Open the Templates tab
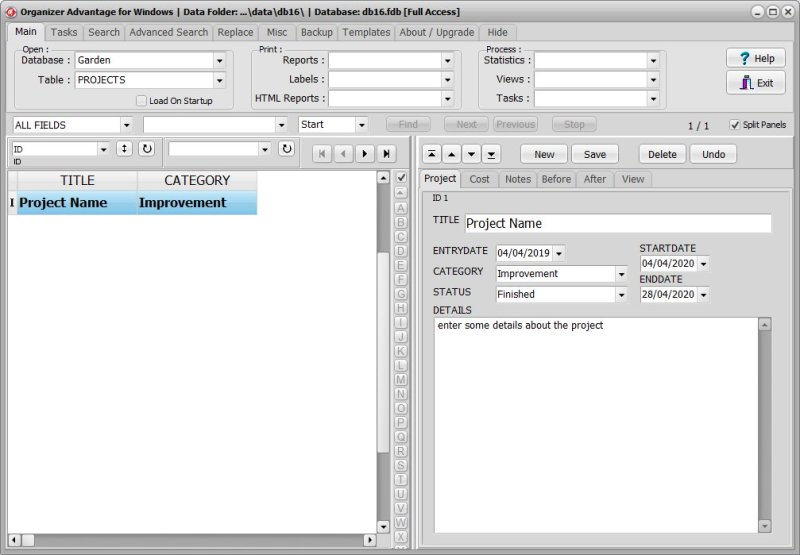Viewport: 800px width, 555px height. click(x=366, y=32)
